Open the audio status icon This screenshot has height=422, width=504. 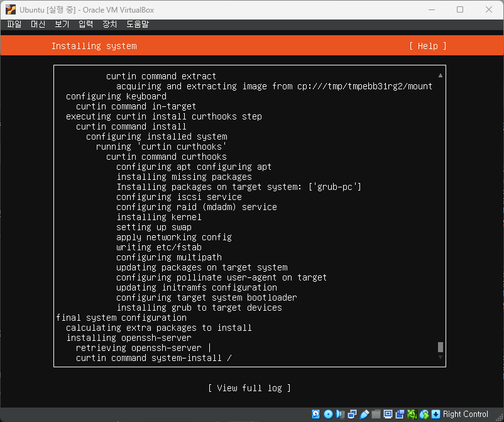point(340,414)
